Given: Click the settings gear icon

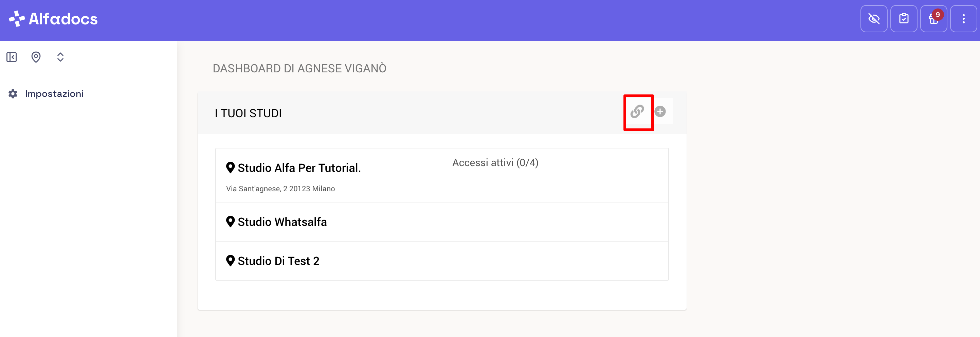Looking at the screenshot, I should 13,94.
